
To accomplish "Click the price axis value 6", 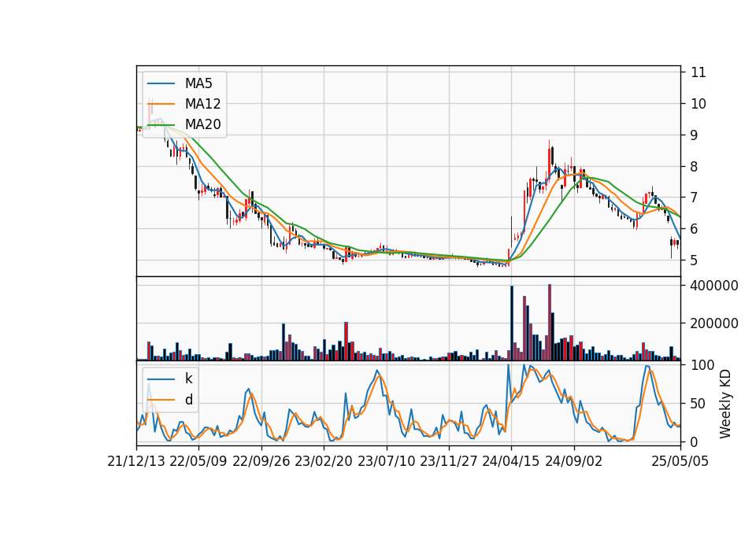I will (695, 229).
